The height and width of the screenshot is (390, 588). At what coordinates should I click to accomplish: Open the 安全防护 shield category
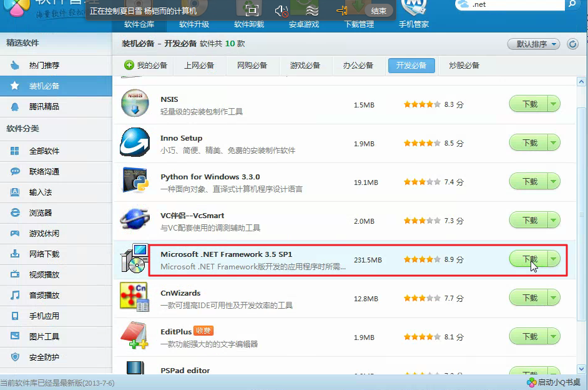tap(56, 357)
